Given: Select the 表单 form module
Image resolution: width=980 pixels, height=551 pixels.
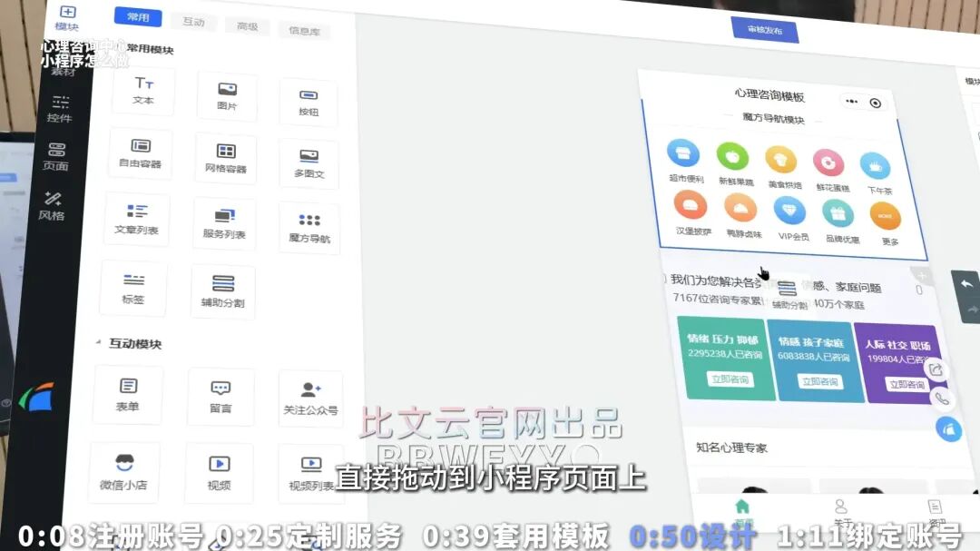Looking at the screenshot, I should (128, 394).
